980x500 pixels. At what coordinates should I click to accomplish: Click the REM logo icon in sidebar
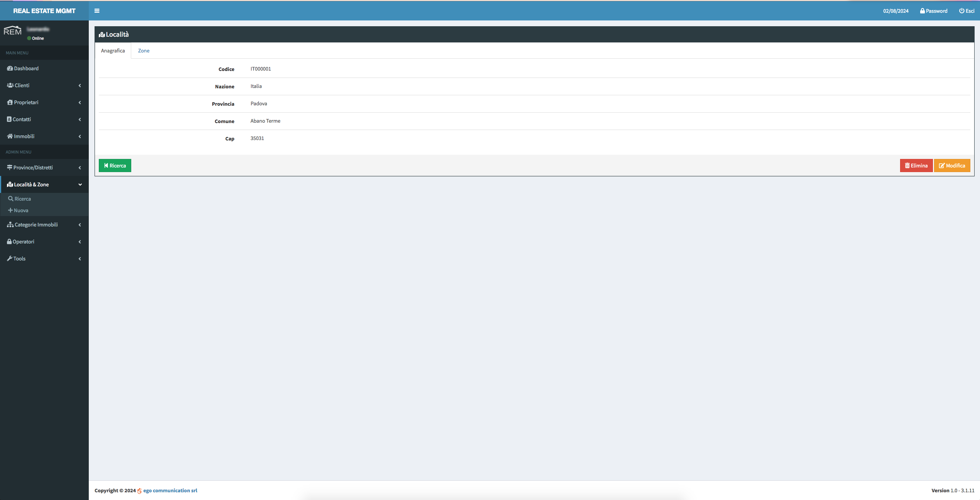[x=12, y=31]
